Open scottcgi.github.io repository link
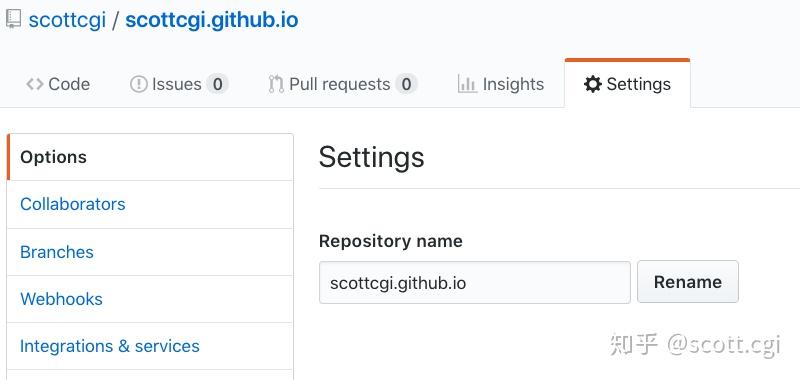The width and height of the screenshot is (800, 380). [212, 20]
